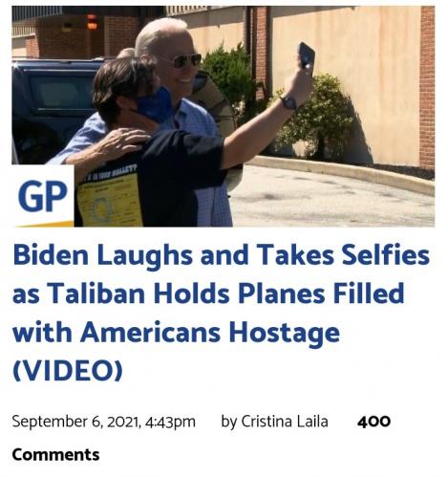The height and width of the screenshot is (478, 448).
Task: Click the 400 comment count
Action: (373, 422)
